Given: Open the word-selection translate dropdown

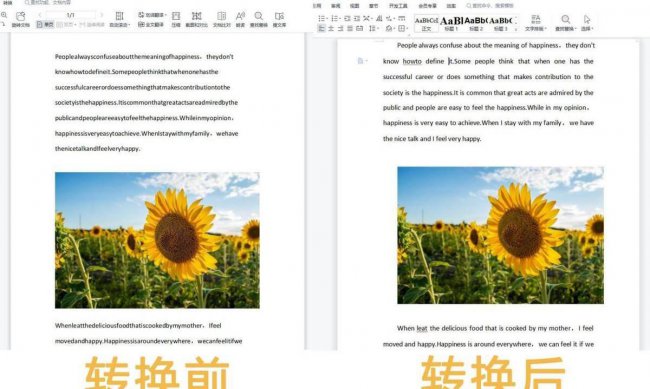Looking at the screenshot, I should click(152, 15).
